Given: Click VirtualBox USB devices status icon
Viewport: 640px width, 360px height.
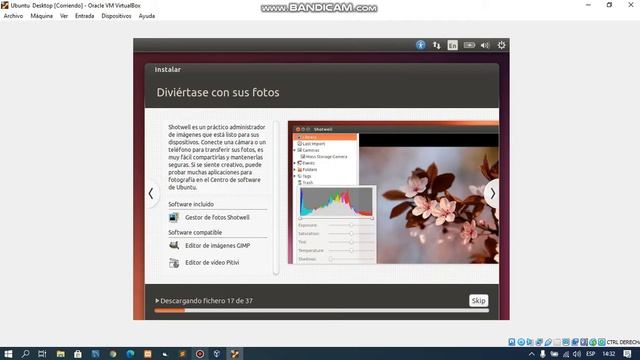Looking at the screenshot, I should [548, 342].
